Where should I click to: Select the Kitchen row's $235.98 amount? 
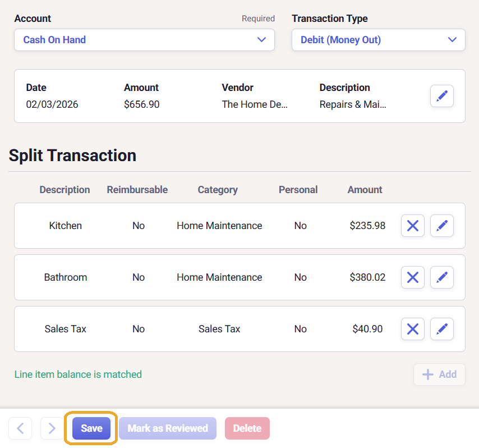(x=367, y=226)
